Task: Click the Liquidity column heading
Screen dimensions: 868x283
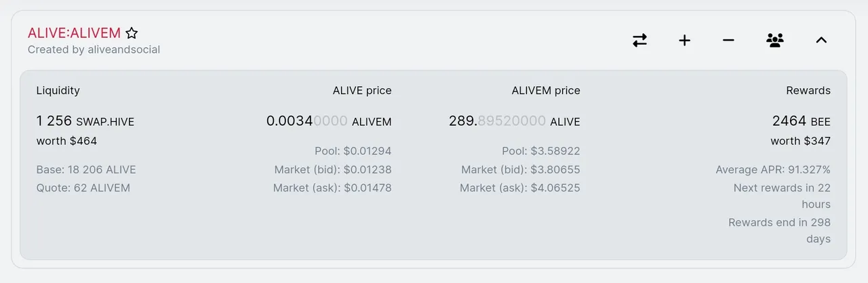Action: (58, 90)
